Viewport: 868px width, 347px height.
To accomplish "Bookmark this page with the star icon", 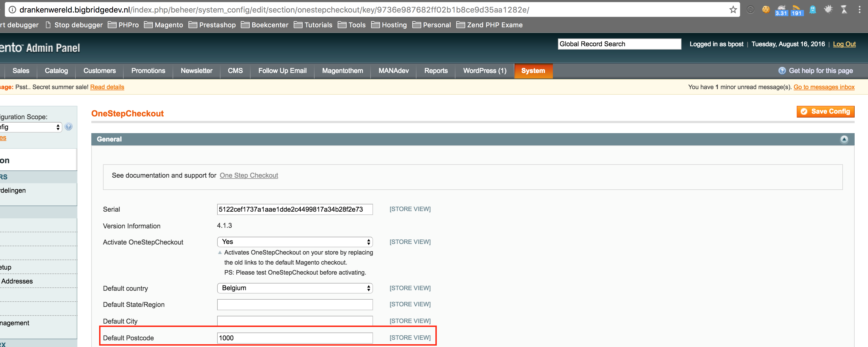I will (733, 9).
